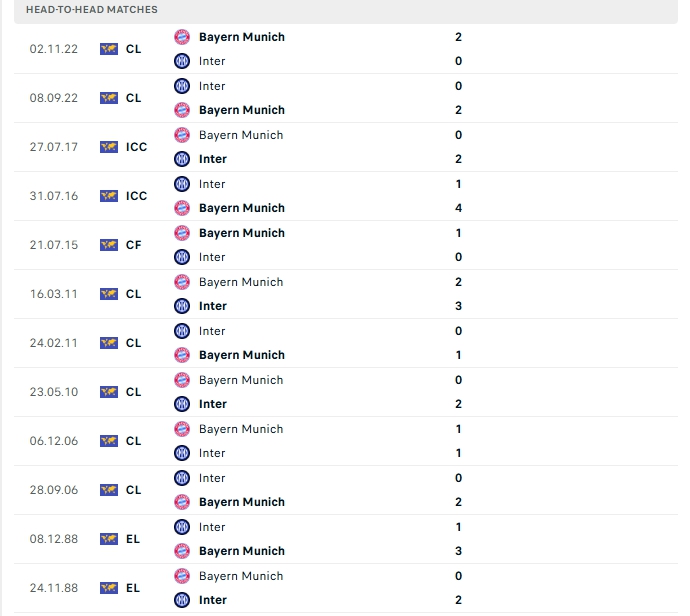
Task: Click world flag icon beside 21.07.15
Action: click(x=109, y=245)
